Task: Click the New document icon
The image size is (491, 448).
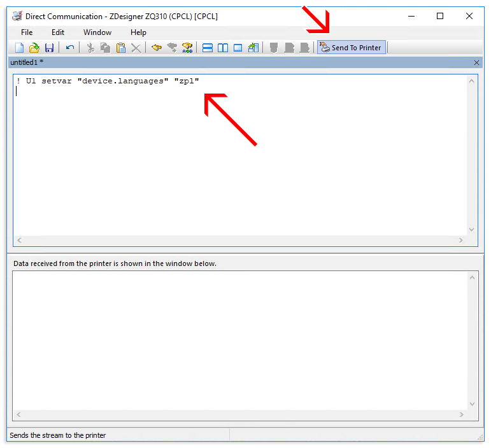Action: 20,48
